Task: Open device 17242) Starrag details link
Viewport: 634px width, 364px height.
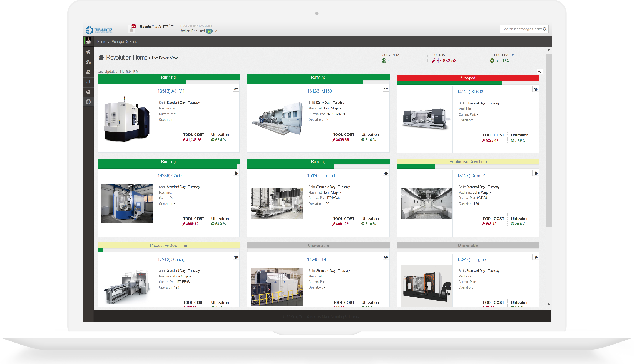Action: [171, 259]
